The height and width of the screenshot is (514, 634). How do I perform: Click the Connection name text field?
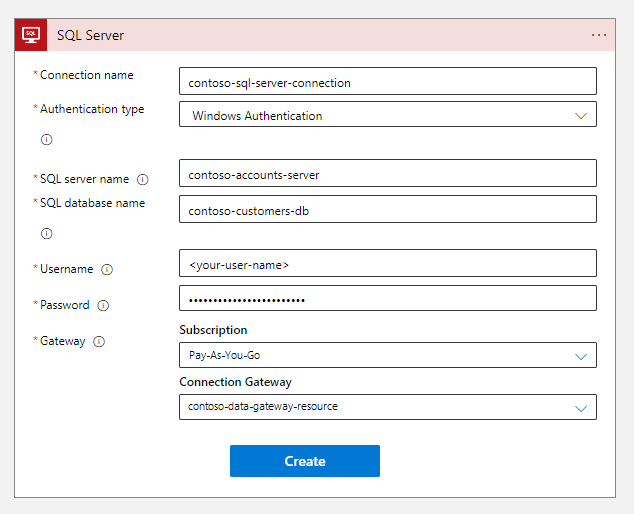(x=387, y=81)
